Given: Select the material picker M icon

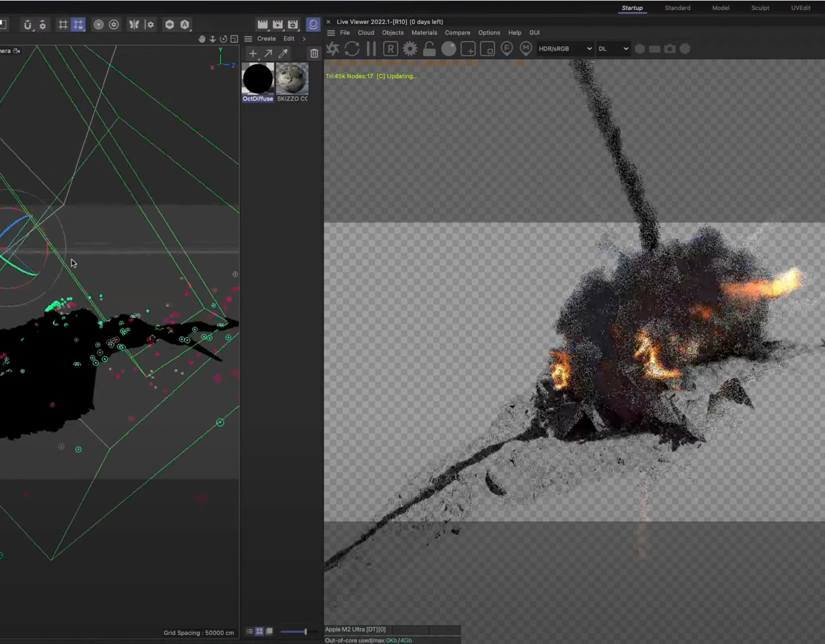Looking at the screenshot, I should [x=526, y=49].
